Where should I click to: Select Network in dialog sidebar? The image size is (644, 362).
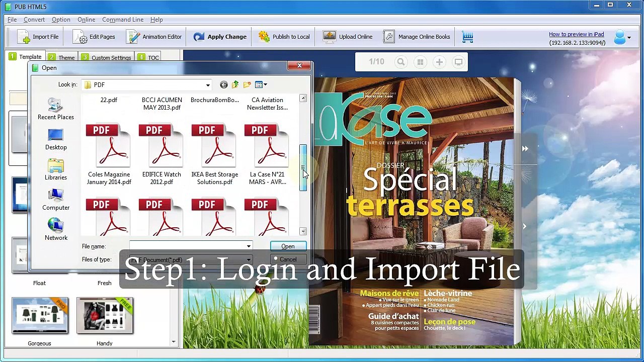[x=56, y=230]
